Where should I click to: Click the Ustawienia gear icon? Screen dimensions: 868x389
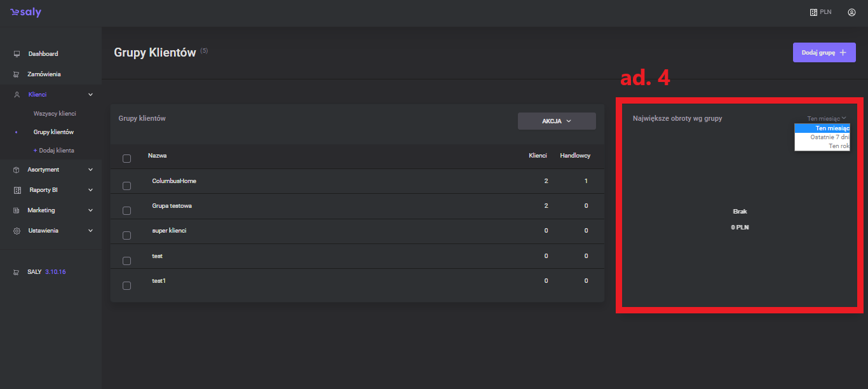(x=17, y=231)
